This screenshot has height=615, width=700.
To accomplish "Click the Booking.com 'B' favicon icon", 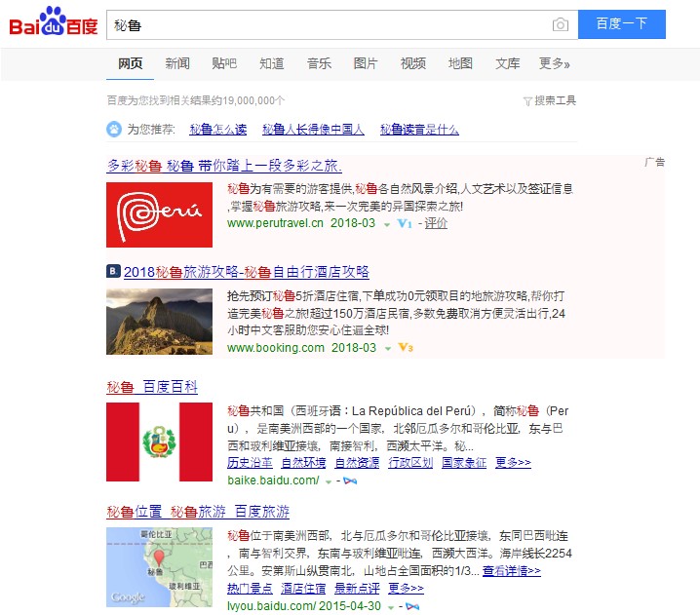I will (113, 272).
